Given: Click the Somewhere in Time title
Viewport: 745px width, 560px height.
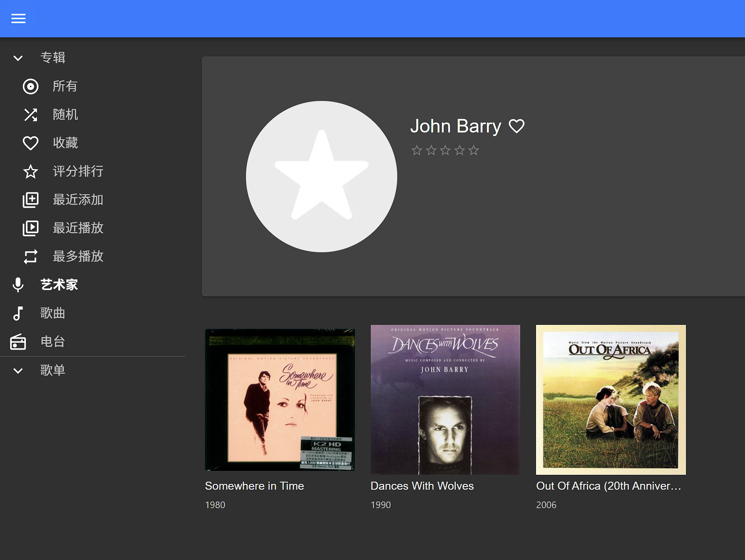Looking at the screenshot, I should click(x=254, y=486).
